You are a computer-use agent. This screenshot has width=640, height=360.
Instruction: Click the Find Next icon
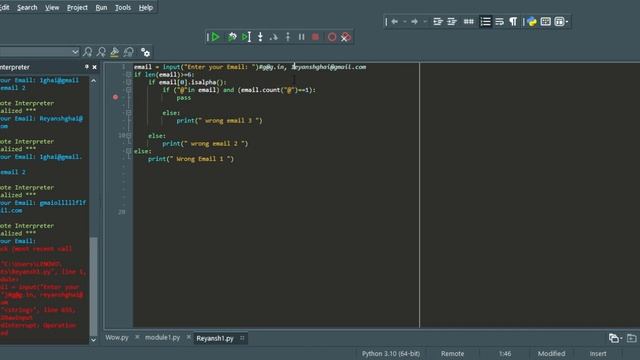(88, 52)
